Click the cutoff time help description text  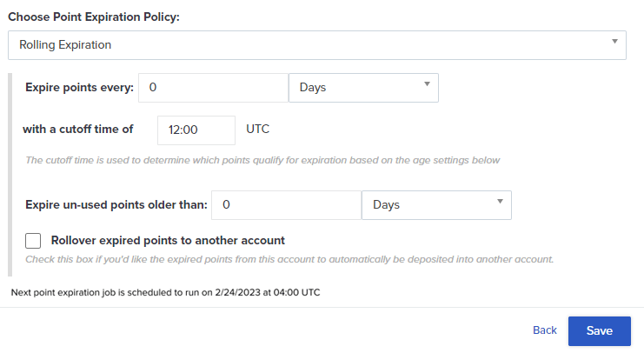click(x=262, y=160)
